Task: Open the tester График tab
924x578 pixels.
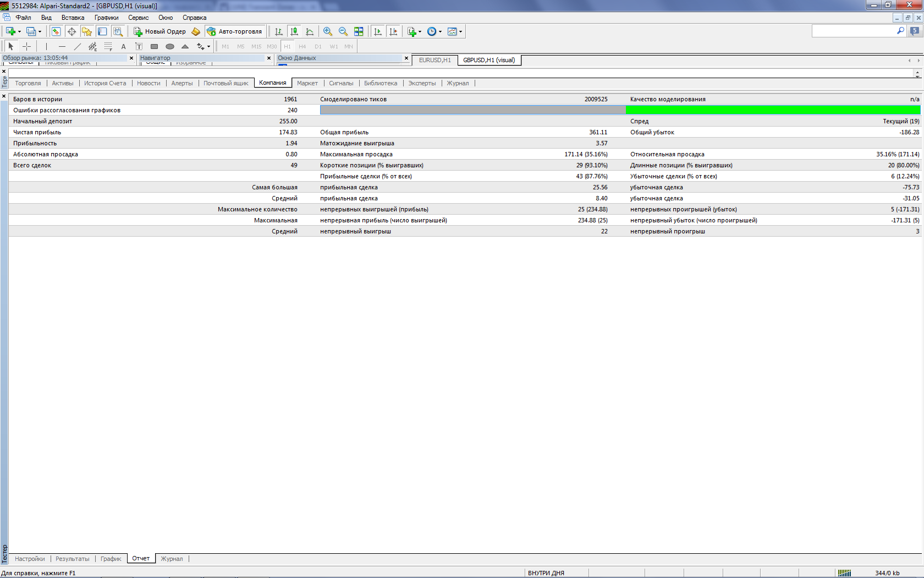Action: (111, 559)
